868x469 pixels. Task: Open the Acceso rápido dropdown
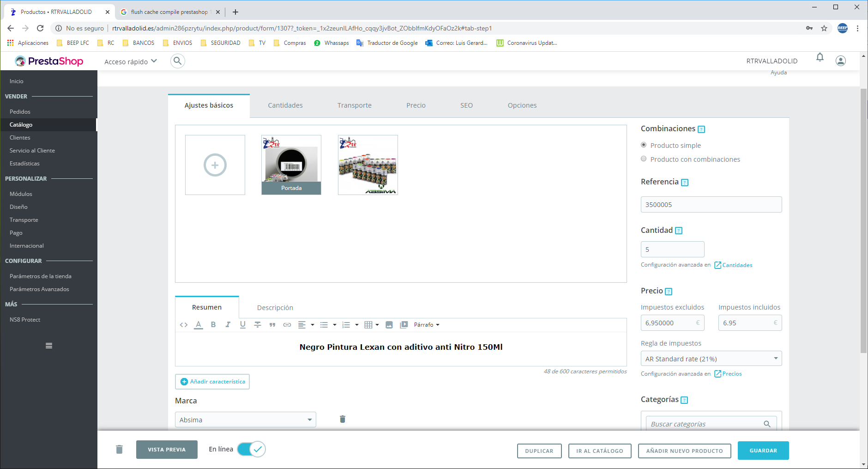click(131, 61)
